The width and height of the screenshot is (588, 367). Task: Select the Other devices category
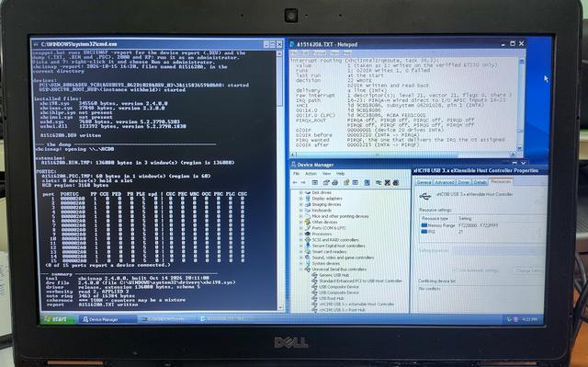(324, 223)
